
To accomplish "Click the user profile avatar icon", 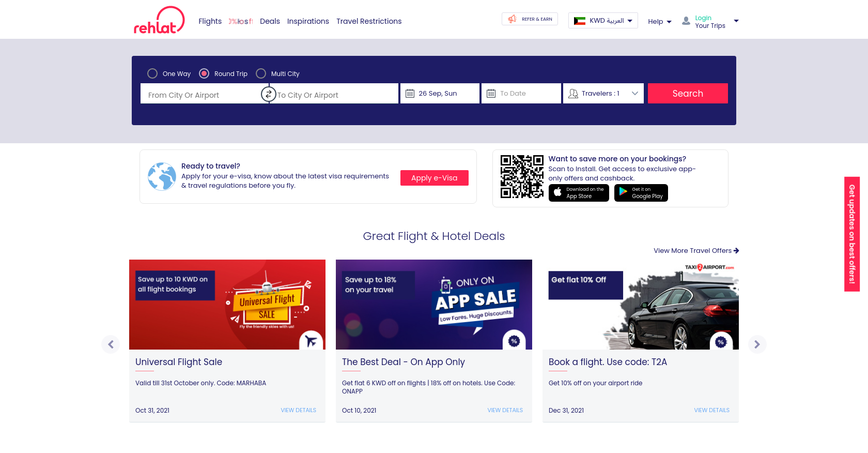I will click(x=686, y=21).
